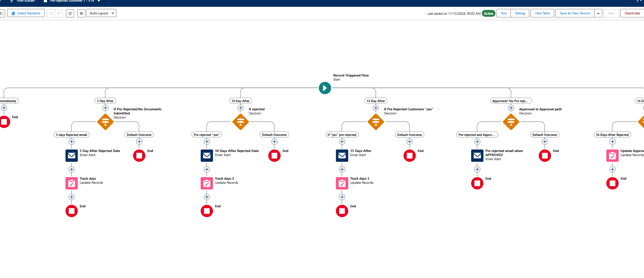Open Track days 2 update records element
644x278 pixels.
click(207, 183)
